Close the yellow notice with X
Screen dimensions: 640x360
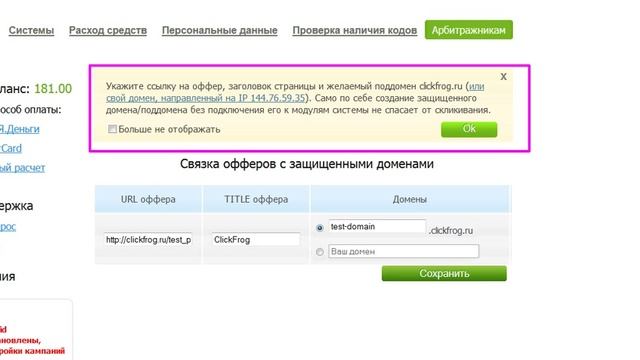click(x=503, y=76)
